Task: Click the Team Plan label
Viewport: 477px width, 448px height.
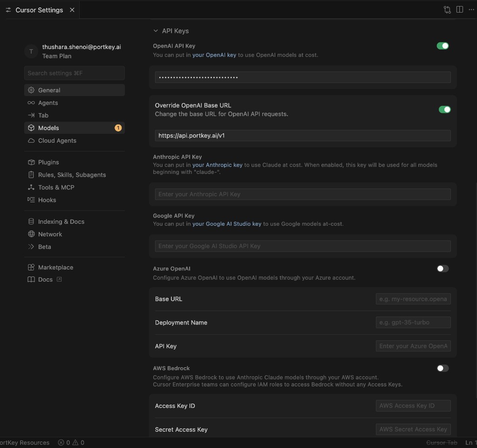Action: (57, 56)
